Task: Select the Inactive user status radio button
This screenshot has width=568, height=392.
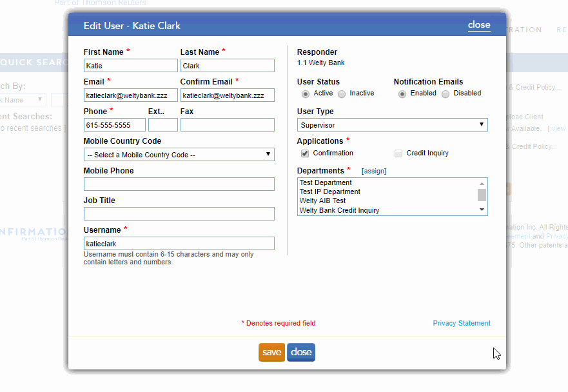Action: (x=342, y=93)
